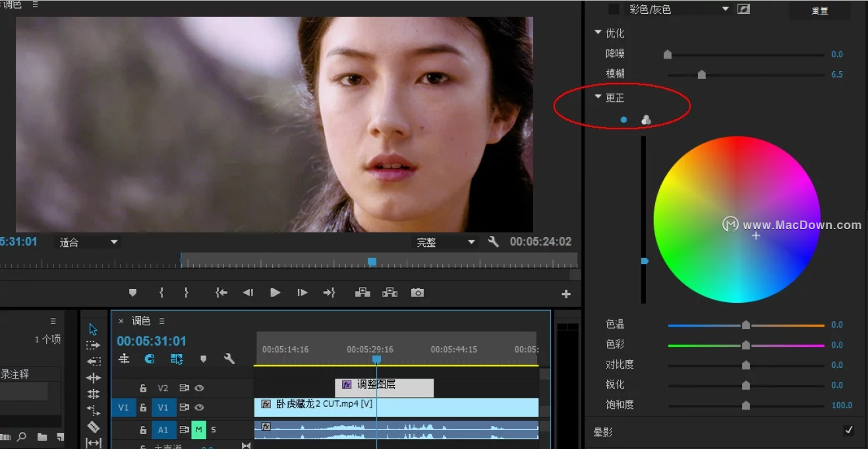Collapse the 更正 section
Screen dimensions: 868x449
(598, 97)
